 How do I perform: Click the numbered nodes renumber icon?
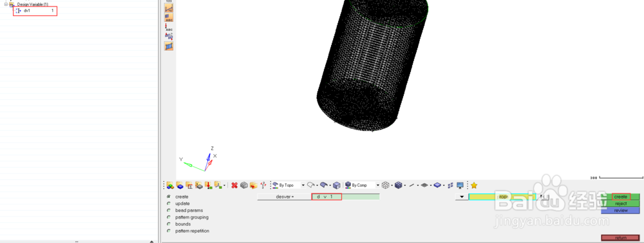click(x=263, y=186)
